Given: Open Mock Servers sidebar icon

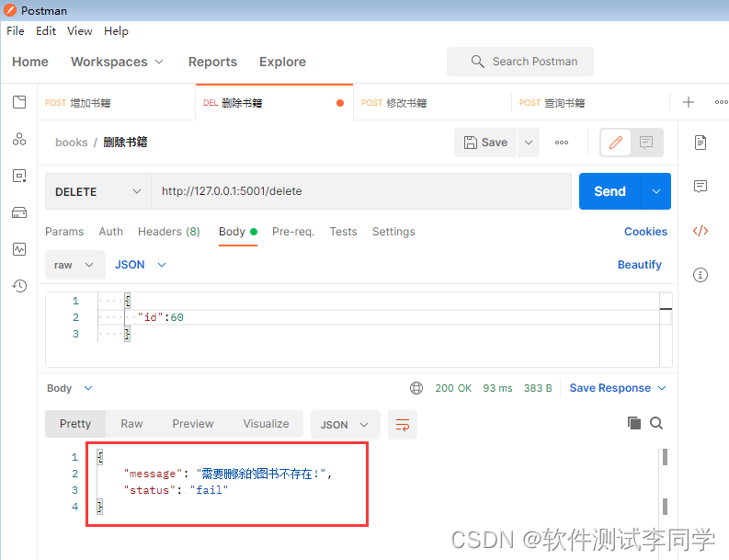Looking at the screenshot, I should [x=19, y=212].
